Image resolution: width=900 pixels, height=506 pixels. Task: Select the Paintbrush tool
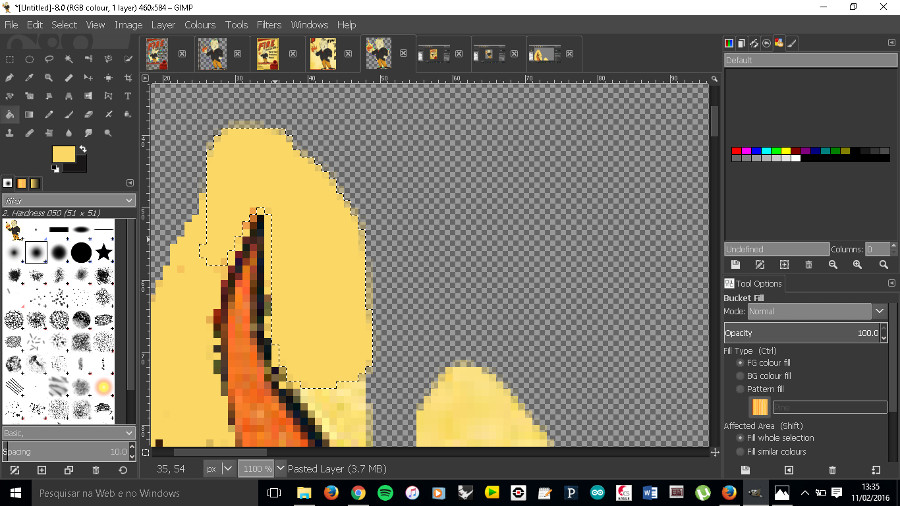[x=69, y=114]
